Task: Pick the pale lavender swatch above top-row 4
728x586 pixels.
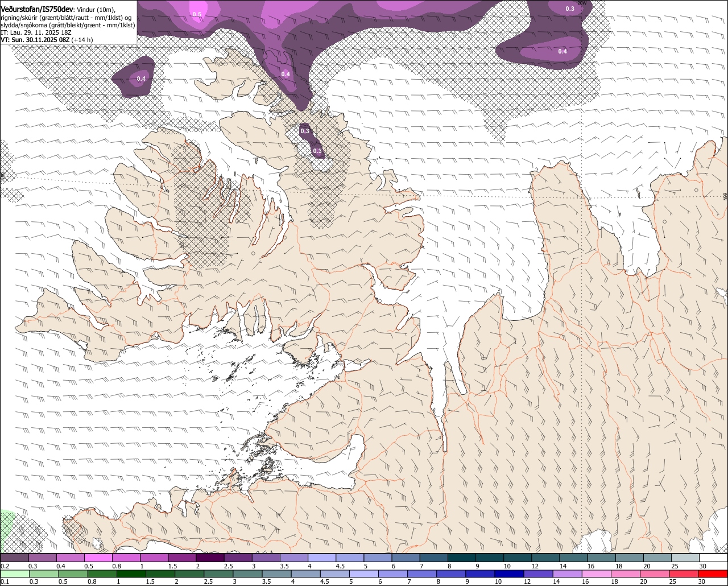Action: click(322, 558)
